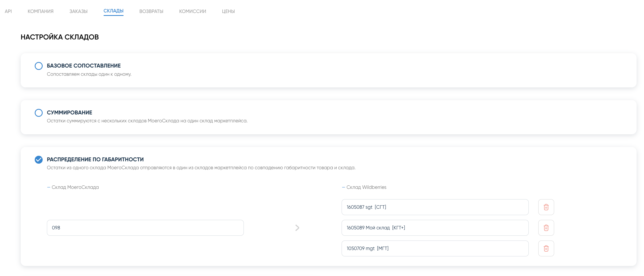The width and height of the screenshot is (644, 276).
Task: Toggle Распределение по габаритности option
Action: pos(39,160)
